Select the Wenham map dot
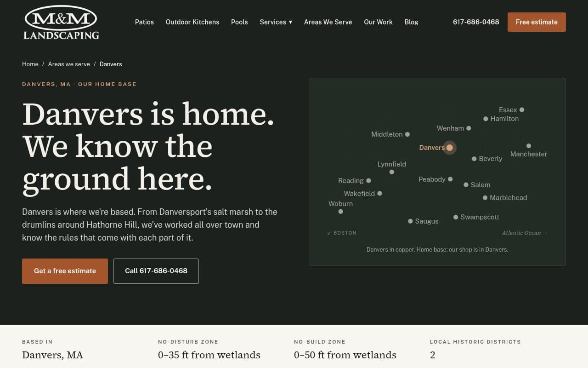The width and height of the screenshot is (588, 368). (469, 128)
